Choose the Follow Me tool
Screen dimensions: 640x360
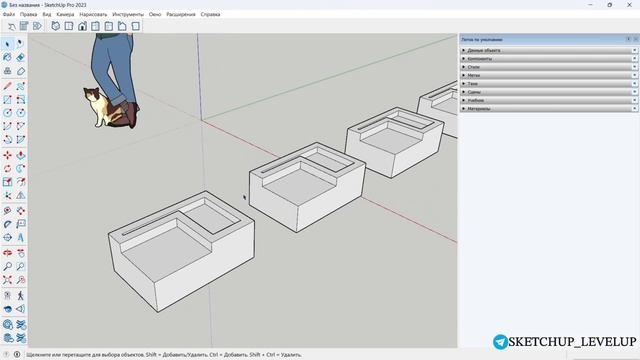[20, 169]
